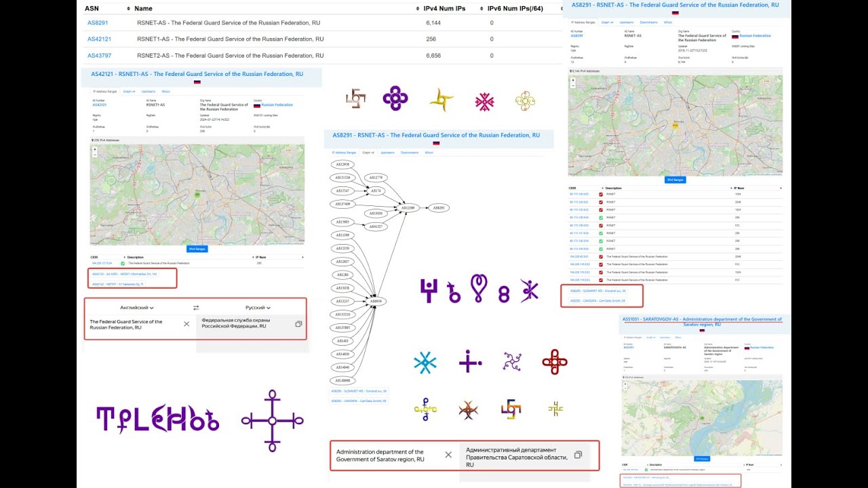Open the AS42121 link in the ASN table

pyautogui.click(x=99, y=39)
